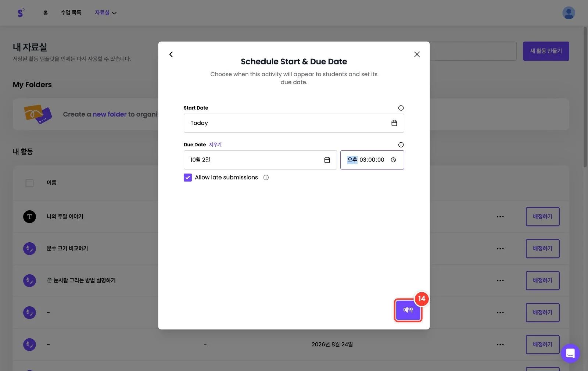Viewport: 588px width, 371px height.
Task: Click the new folder link
Action: (x=110, y=114)
